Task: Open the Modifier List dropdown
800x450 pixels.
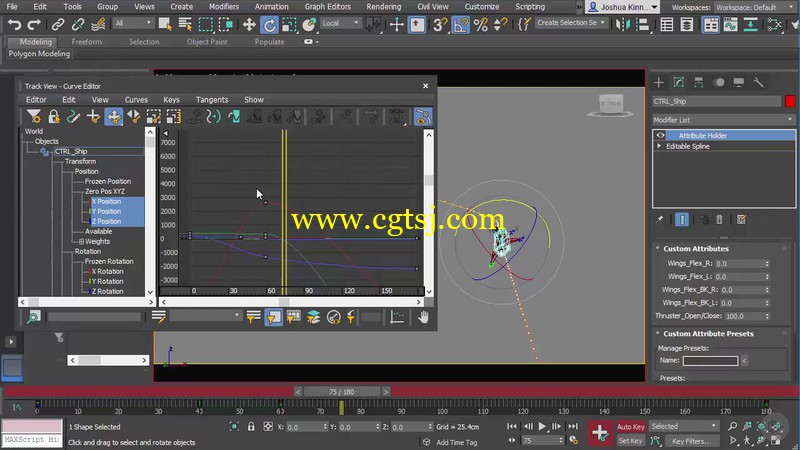Action: pyautogui.click(x=723, y=120)
